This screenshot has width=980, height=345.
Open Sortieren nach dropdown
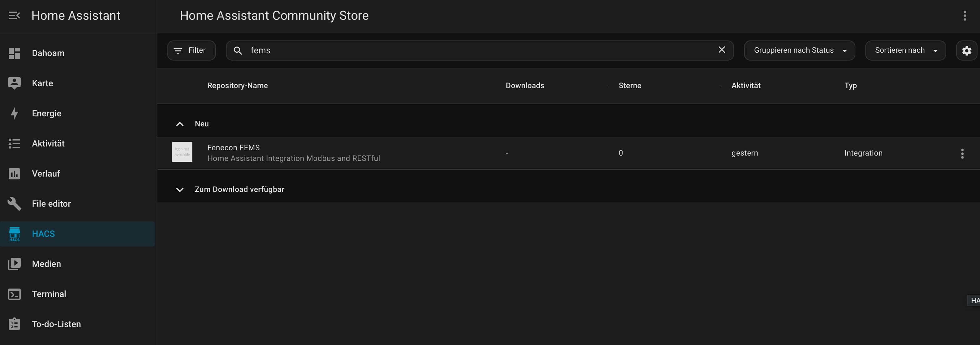point(905,50)
